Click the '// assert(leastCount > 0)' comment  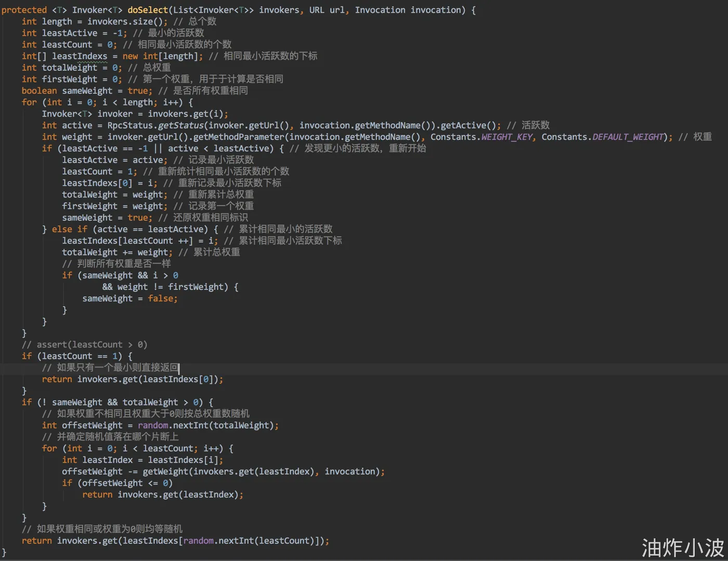click(85, 345)
